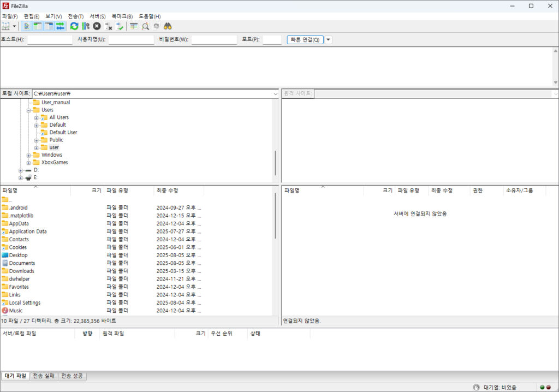
Task: Sort local files by 파일명 column header
Action: point(35,191)
